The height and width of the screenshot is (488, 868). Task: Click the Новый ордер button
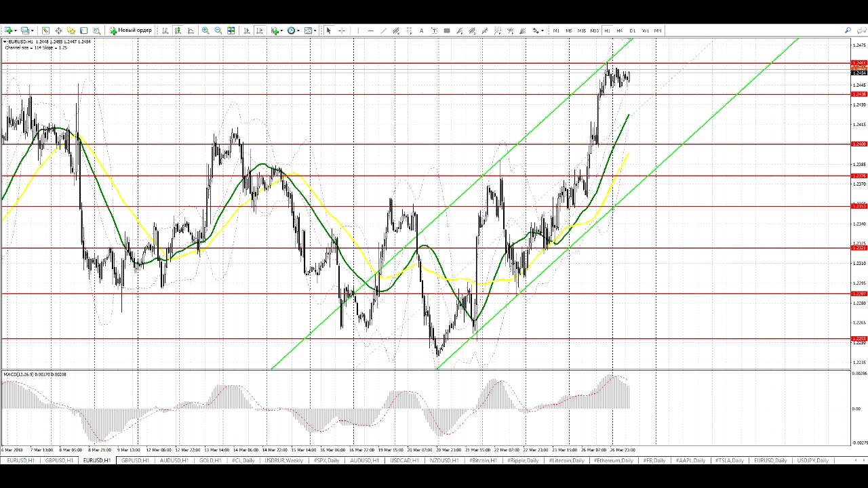[x=132, y=30]
